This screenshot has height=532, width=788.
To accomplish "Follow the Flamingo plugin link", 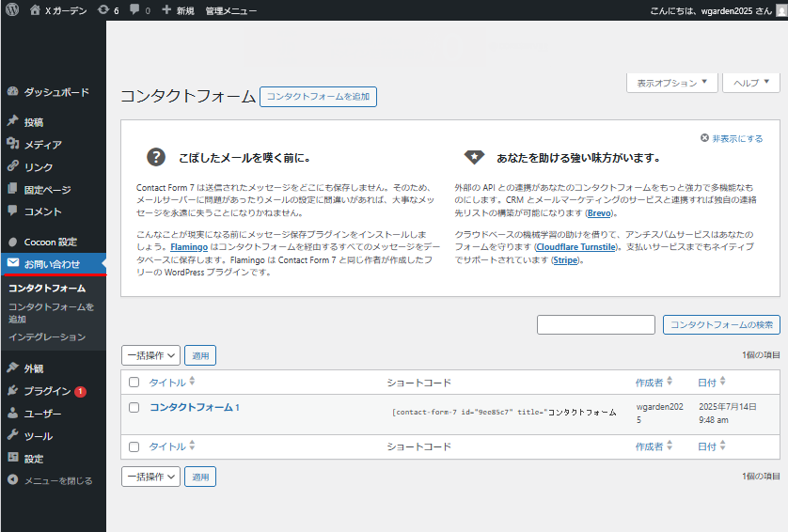I will point(190,245).
